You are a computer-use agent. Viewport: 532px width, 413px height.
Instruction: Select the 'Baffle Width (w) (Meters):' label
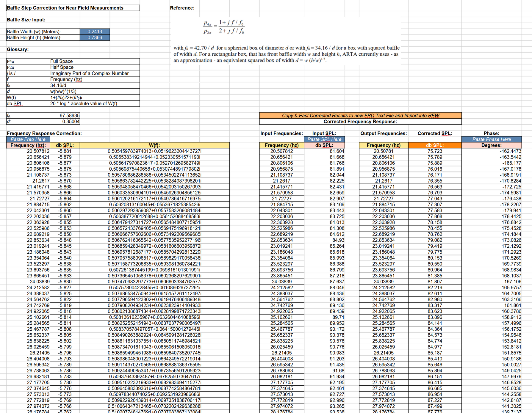(x=43, y=32)
